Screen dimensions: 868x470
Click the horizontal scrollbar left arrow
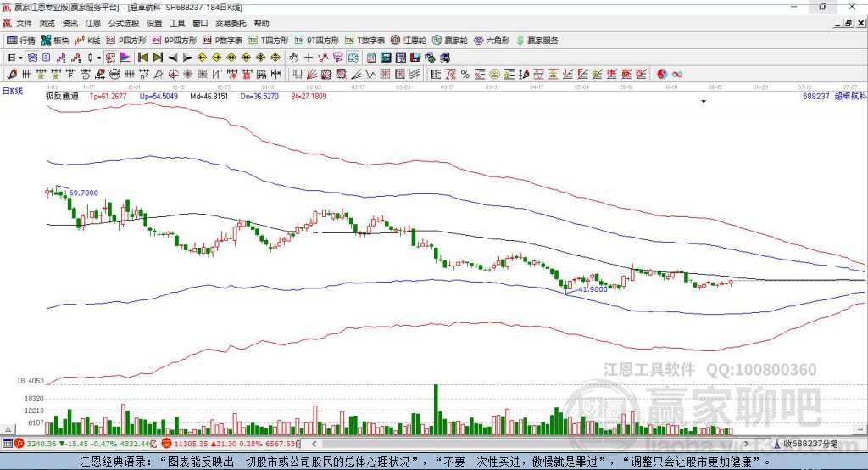pos(314,444)
